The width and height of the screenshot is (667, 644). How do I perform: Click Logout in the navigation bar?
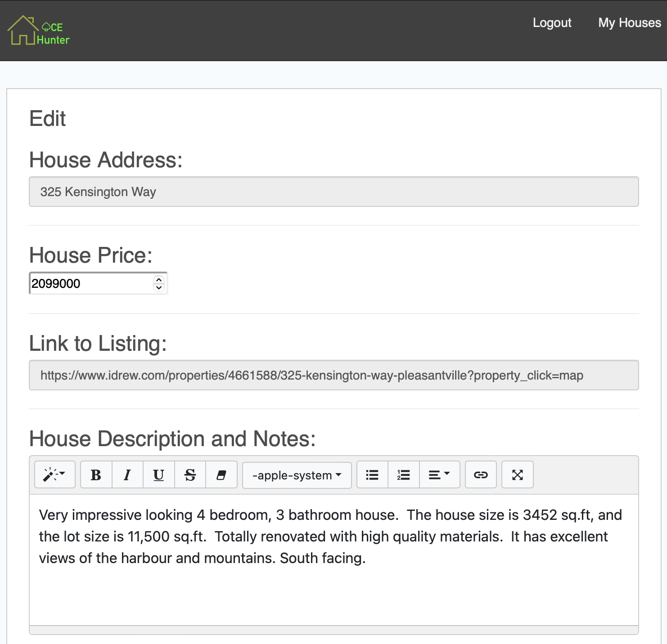[552, 23]
